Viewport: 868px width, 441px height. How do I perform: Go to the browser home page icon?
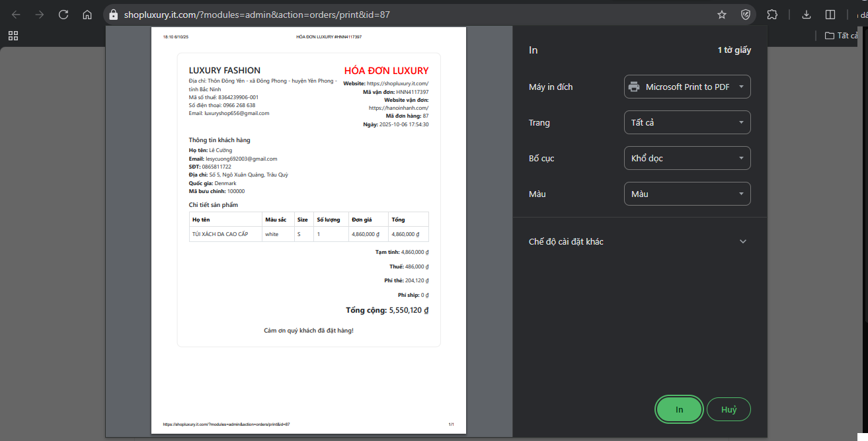(x=87, y=15)
